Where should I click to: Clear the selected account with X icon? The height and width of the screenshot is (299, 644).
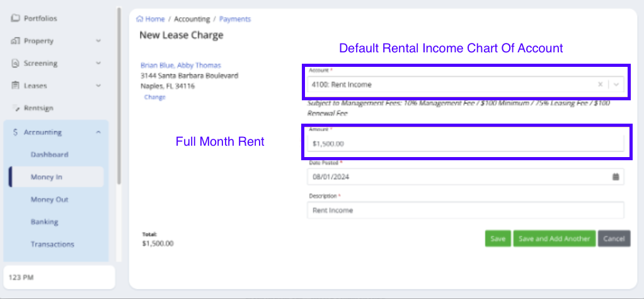point(601,85)
